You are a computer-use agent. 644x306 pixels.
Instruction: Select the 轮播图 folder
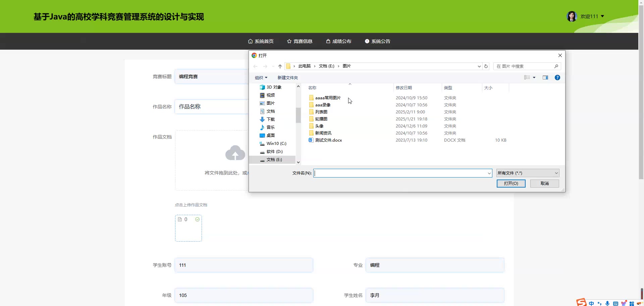318,119
